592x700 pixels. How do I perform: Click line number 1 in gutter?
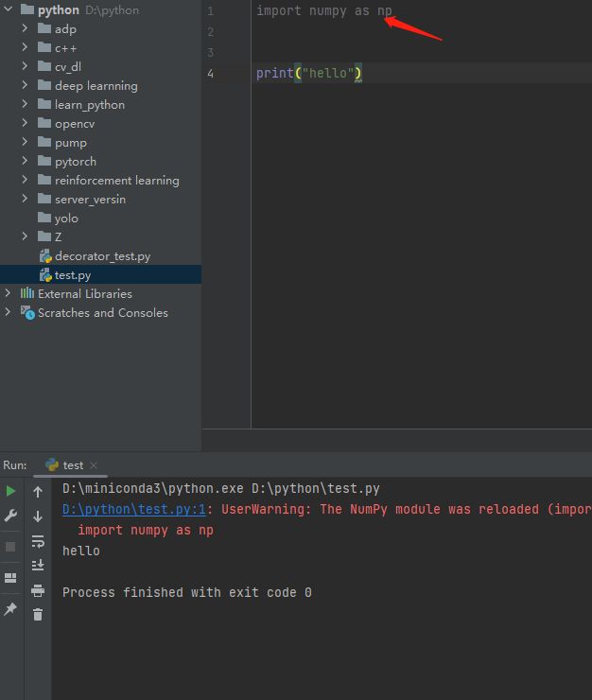pos(210,11)
